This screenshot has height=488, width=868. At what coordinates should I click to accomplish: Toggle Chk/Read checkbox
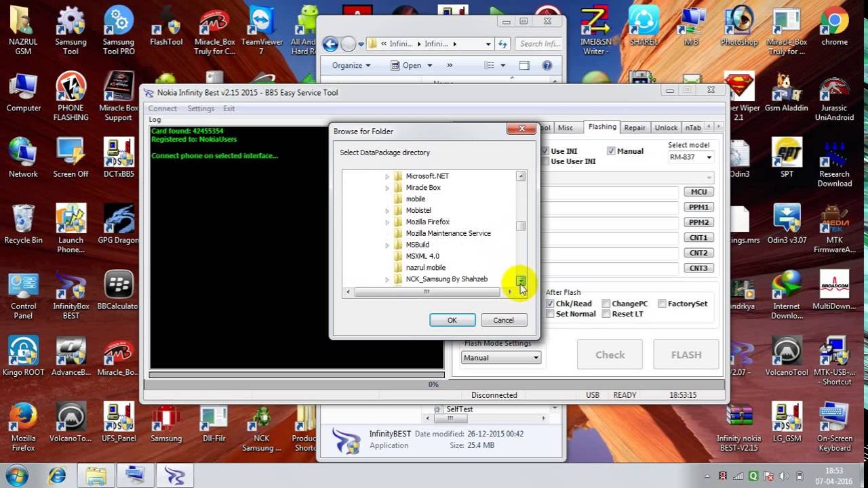[x=550, y=304]
